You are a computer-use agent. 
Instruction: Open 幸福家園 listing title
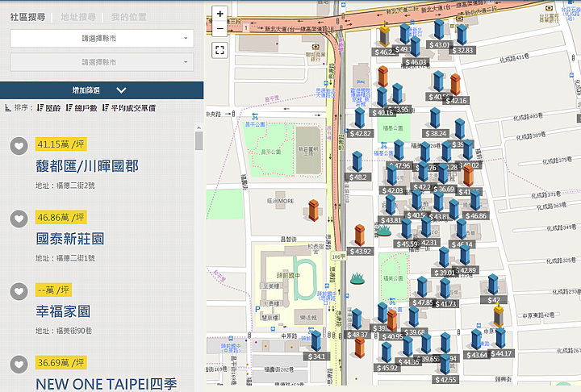[x=63, y=311]
